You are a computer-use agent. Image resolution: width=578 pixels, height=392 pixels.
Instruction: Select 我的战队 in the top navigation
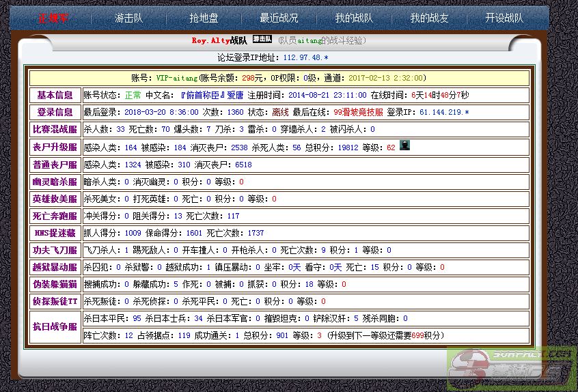click(354, 18)
